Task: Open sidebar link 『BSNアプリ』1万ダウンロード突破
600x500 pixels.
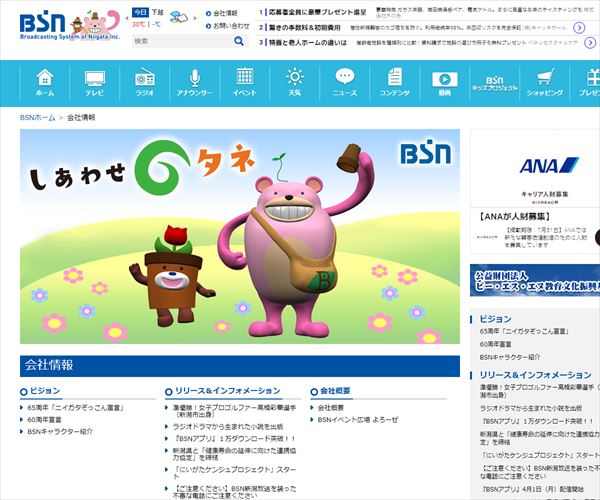Action: pyautogui.click(x=537, y=421)
